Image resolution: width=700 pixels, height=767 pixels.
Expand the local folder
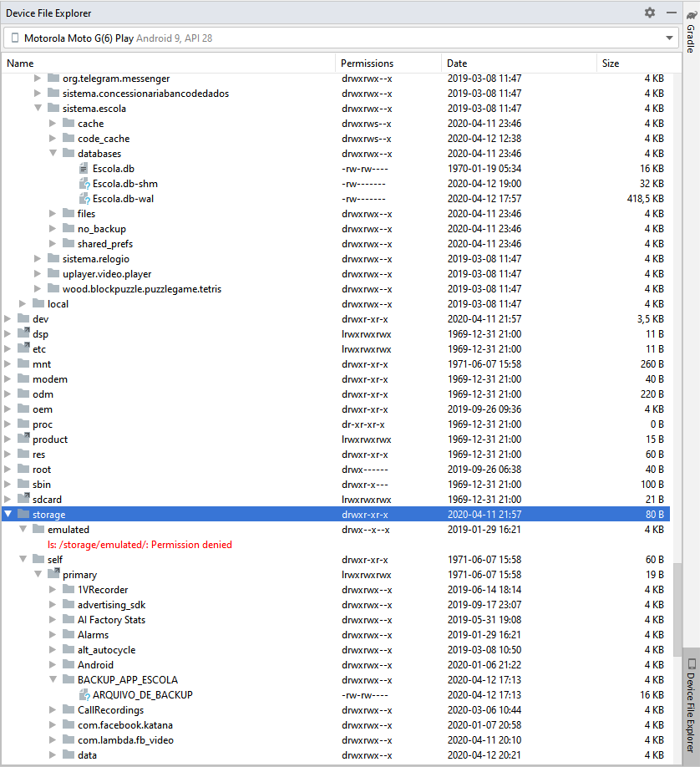(x=23, y=304)
